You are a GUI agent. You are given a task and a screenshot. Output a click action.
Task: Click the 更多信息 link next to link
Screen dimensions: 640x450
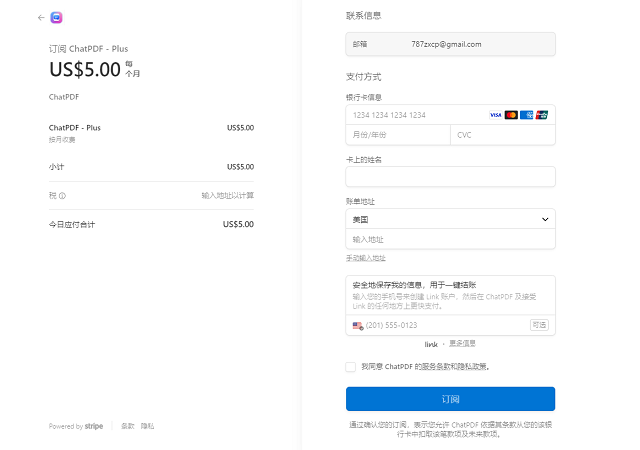[x=462, y=343]
